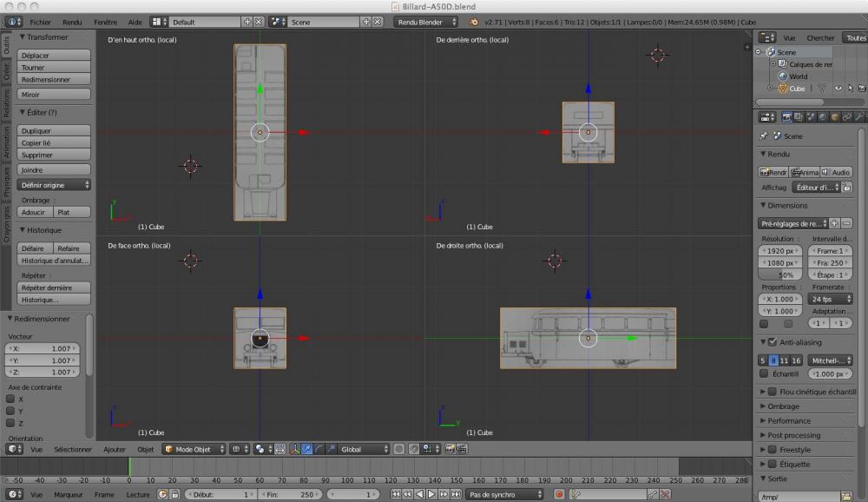The image size is (868, 502).
Task: Open the Fichier menu
Action: coord(40,22)
